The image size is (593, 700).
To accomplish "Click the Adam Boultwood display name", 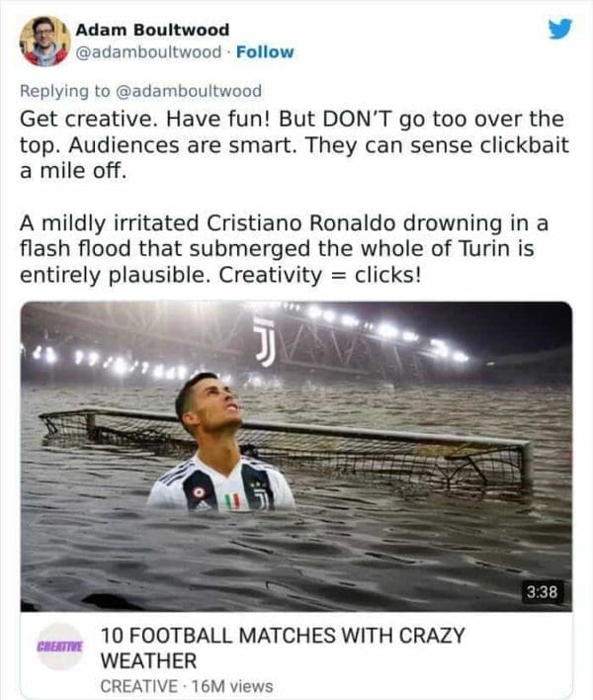I will pyautogui.click(x=152, y=31).
